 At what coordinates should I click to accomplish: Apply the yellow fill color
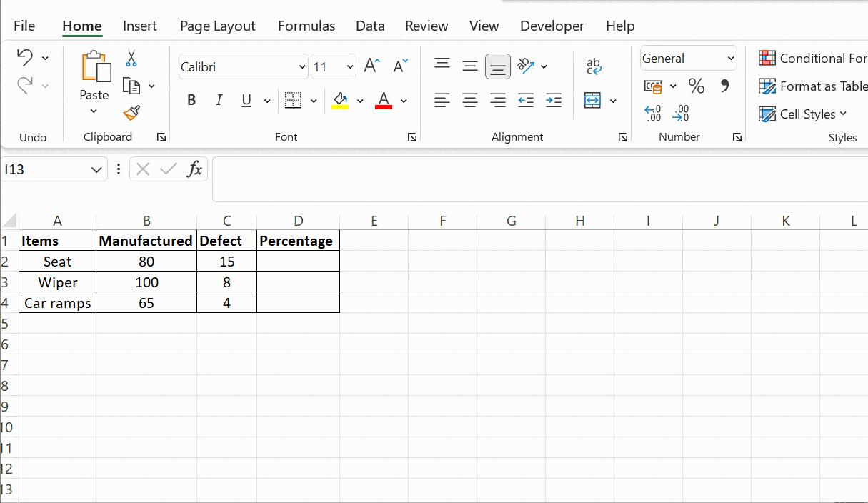pyautogui.click(x=340, y=101)
